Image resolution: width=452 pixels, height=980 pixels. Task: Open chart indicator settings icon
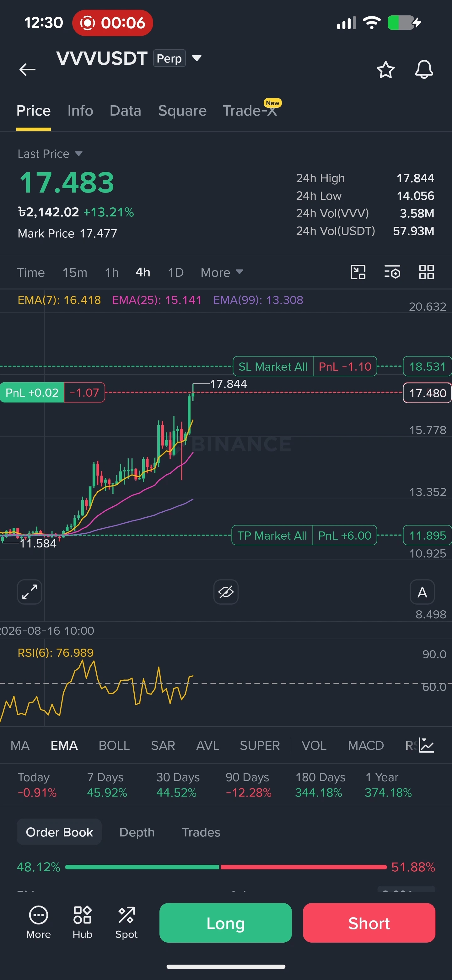tap(392, 272)
